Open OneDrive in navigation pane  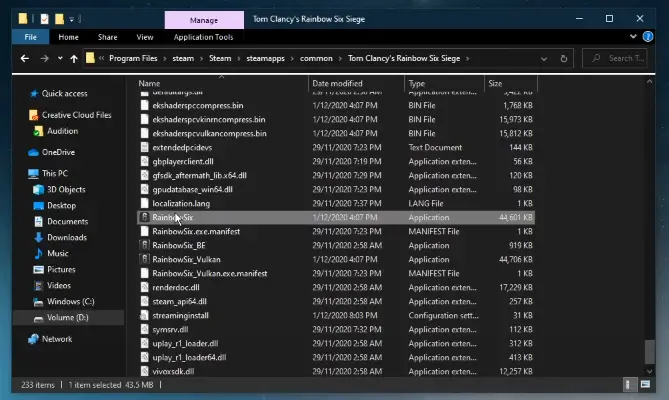point(58,152)
